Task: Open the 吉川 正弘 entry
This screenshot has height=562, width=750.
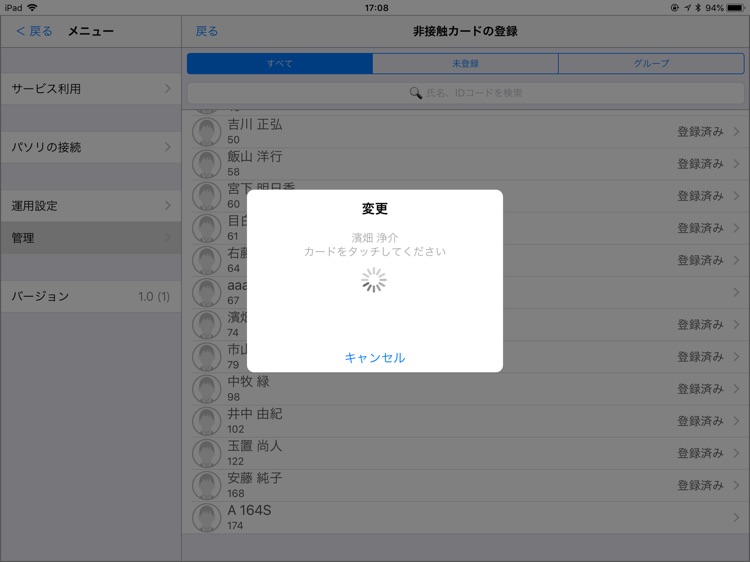Action: tap(465, 132)
